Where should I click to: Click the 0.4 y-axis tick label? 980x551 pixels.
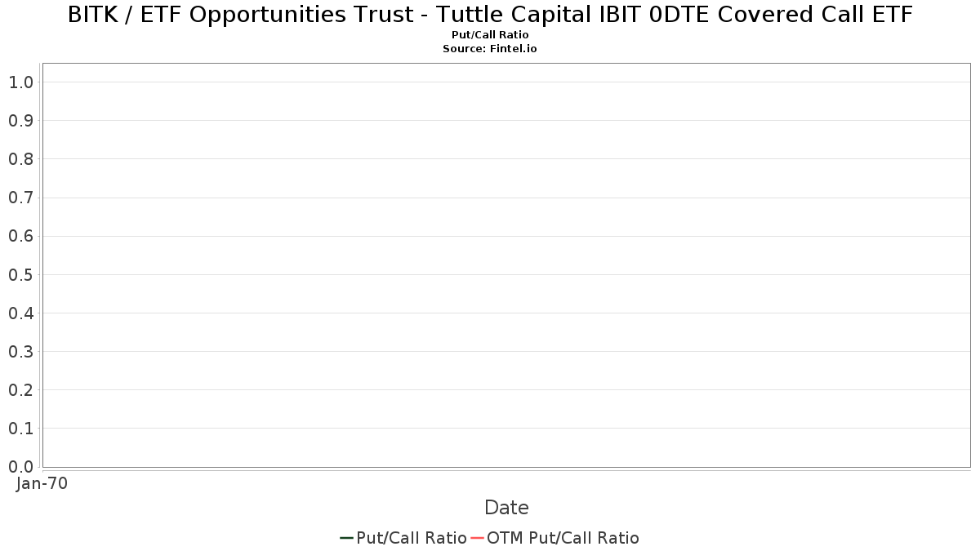click(x=20, y=313)
